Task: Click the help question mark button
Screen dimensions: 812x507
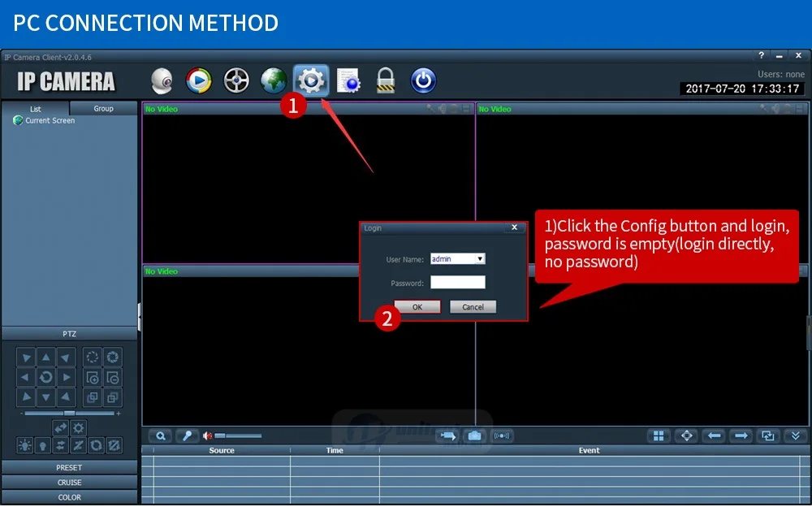Action: [x=761, y=55]
